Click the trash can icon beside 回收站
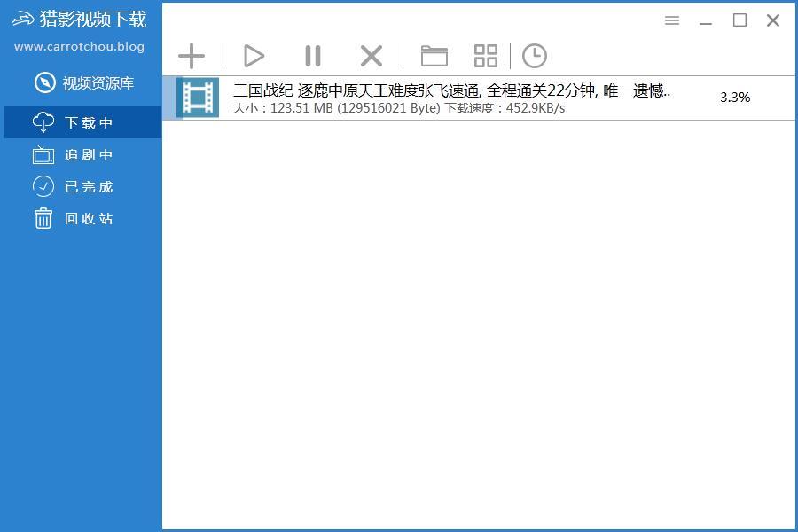The image size is (798, 532). 43,218
